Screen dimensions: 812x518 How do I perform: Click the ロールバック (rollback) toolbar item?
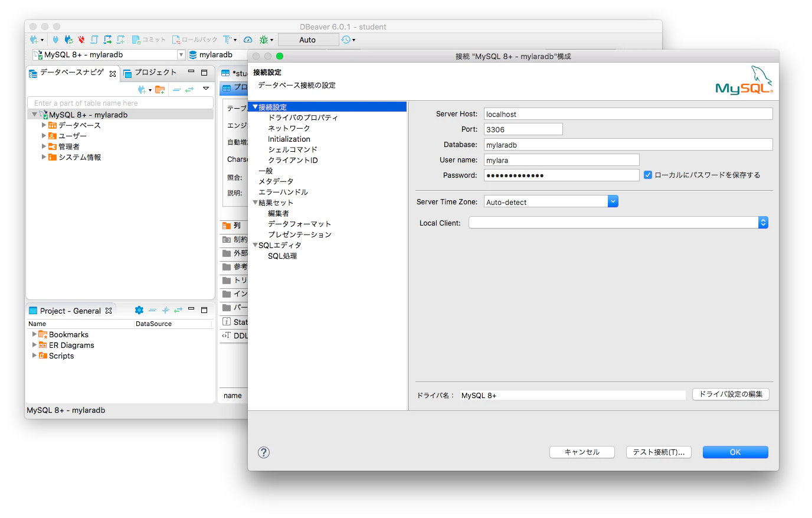click(195, 40)
